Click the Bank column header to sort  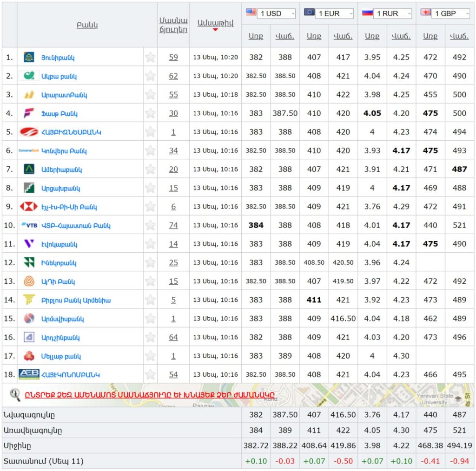coord(87,25)
